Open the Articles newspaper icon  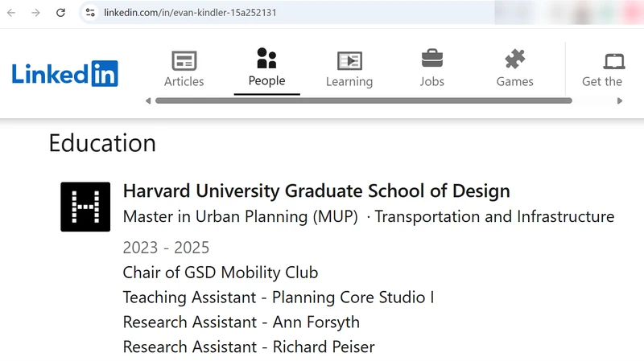click(184, 60)
